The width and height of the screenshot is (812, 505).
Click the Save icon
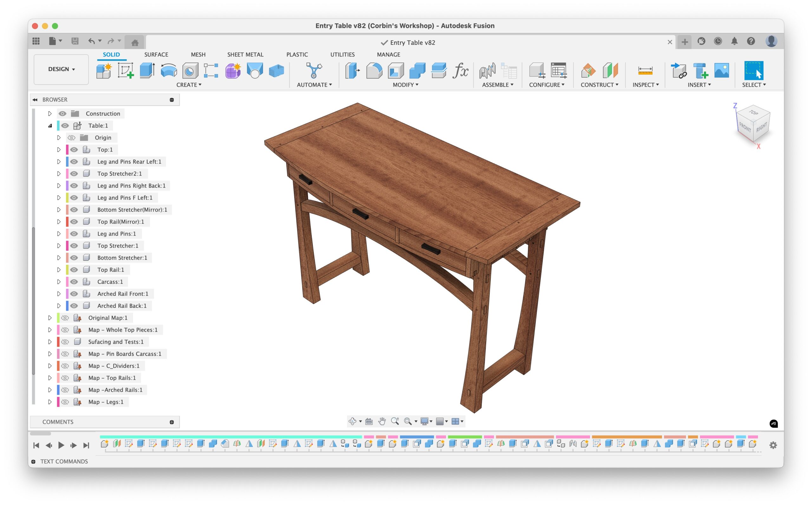pyautogui.click(x=75, y=41)
